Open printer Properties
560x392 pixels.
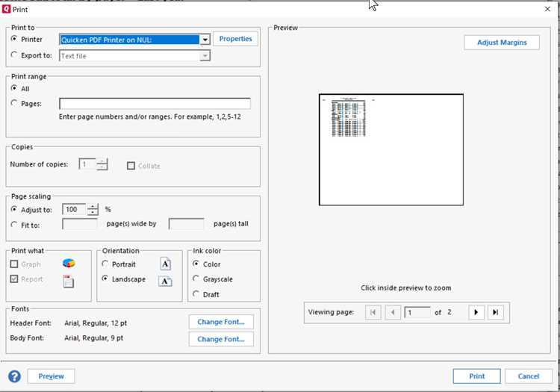[x=235, y=39]
